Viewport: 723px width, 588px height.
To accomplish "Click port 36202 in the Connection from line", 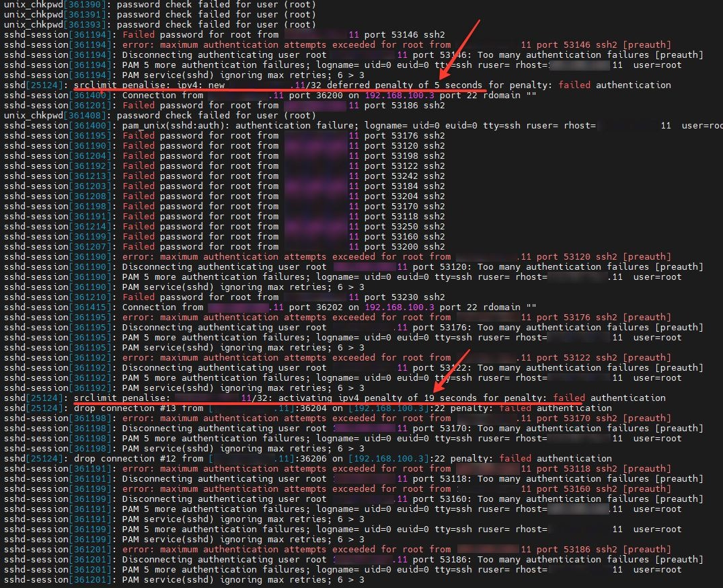I will (x=316, y=307).
